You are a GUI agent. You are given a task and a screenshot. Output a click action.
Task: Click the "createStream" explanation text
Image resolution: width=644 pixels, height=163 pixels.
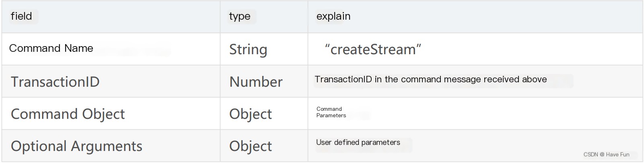point(373,49)
